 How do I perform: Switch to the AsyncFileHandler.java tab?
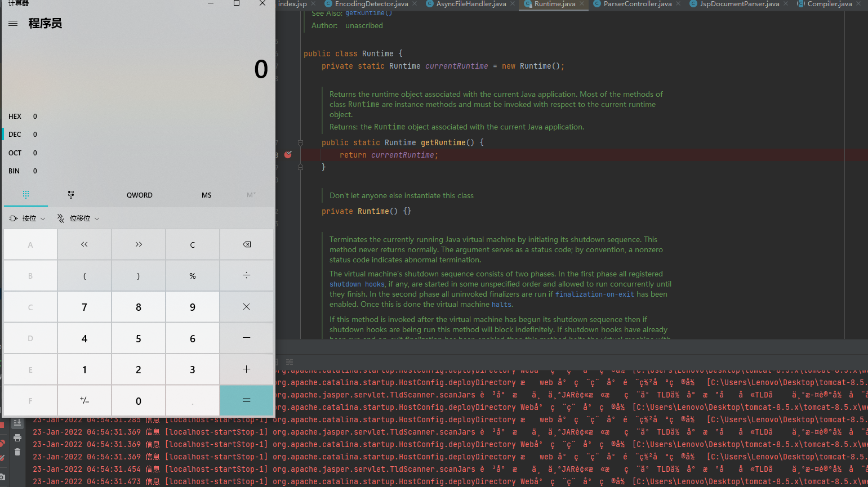tap(471, 4)
